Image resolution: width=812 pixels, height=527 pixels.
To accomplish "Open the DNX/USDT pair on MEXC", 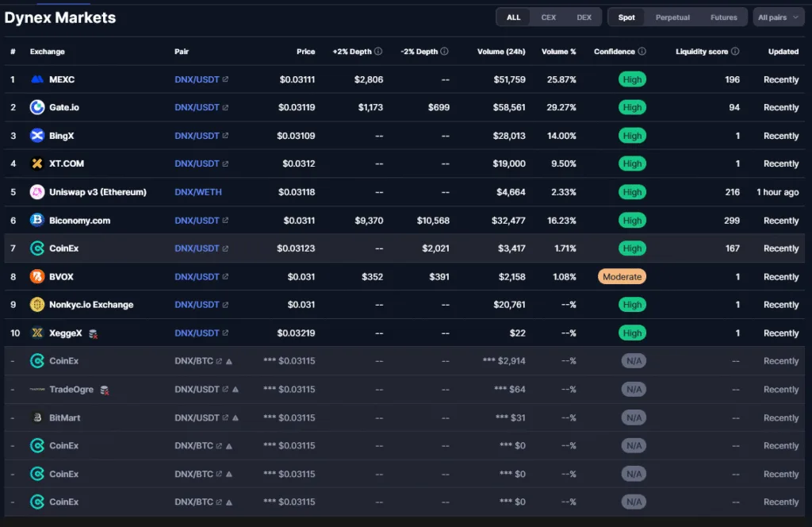I will (x=197, y=79).
